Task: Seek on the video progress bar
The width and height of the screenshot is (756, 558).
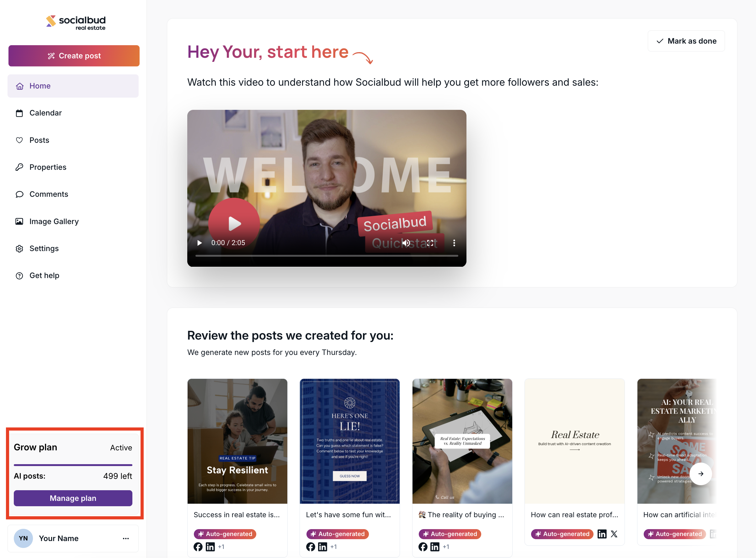Action: tap(326, 256)
